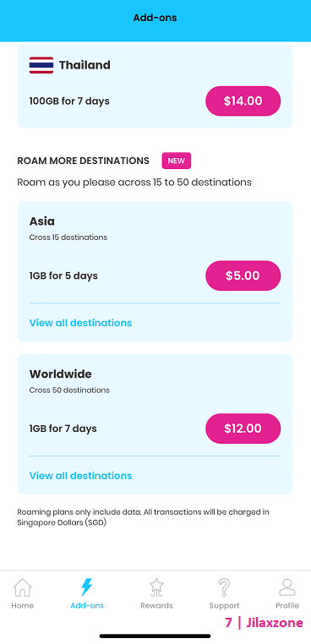Open Rewards via the star icon
The height and width of the screenshot is (644, 311).
156,587
